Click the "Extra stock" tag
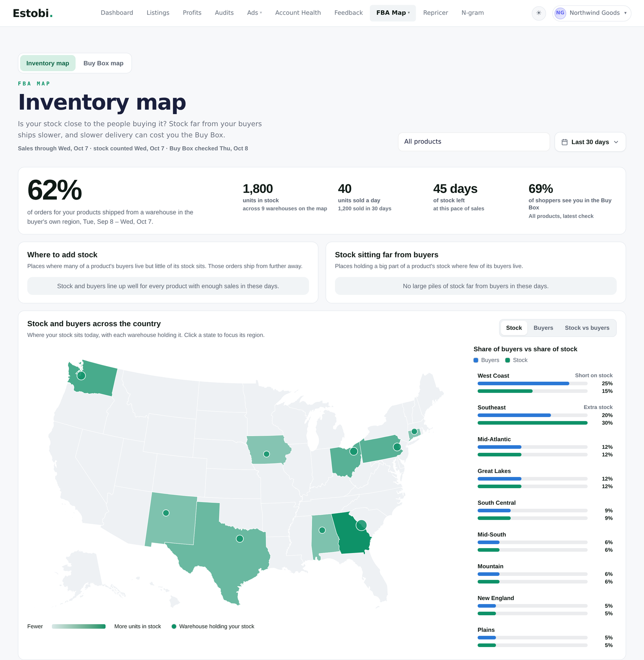This screenshot has width=644, height=660. click(598, 407)
